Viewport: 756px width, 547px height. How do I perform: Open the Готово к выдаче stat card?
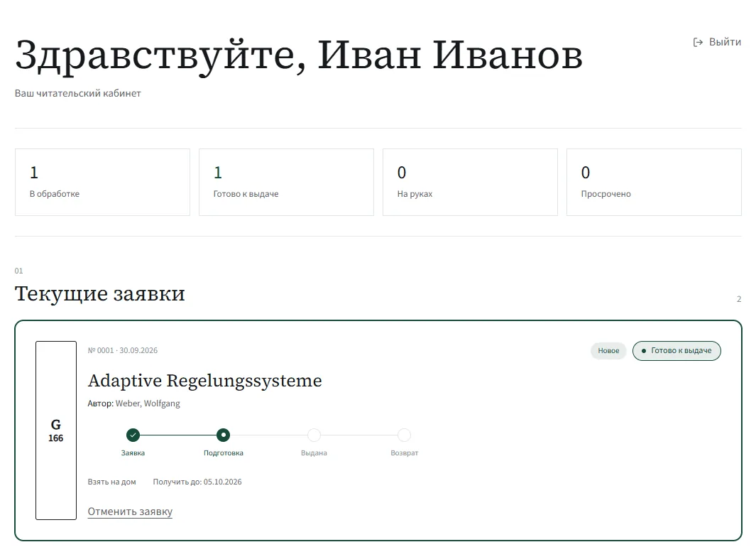[x=286, y=183]
